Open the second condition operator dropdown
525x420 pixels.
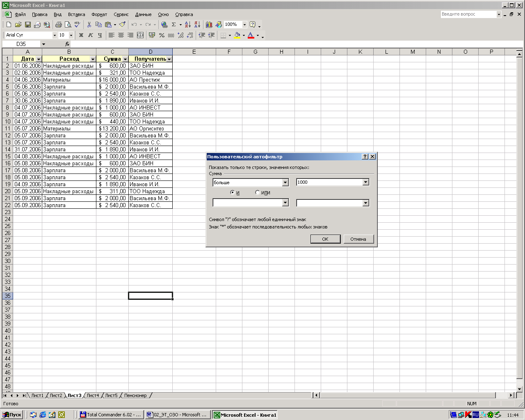point(285,203)
